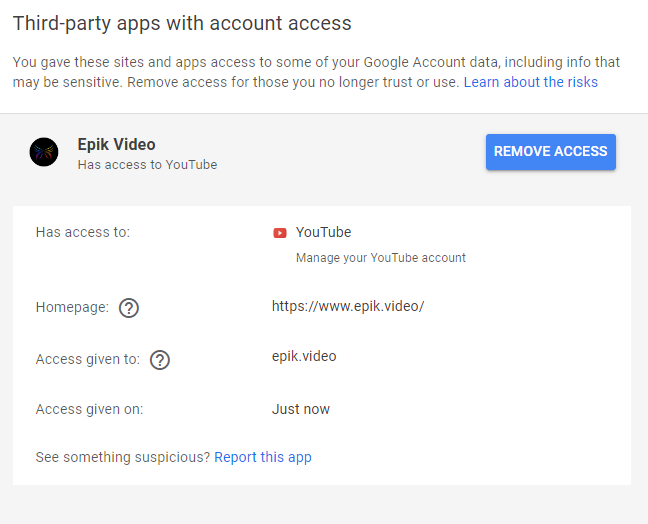Click the red YouTube logo icon
The width and height of the screenshot is (648, 524).
tap(280, 233)
